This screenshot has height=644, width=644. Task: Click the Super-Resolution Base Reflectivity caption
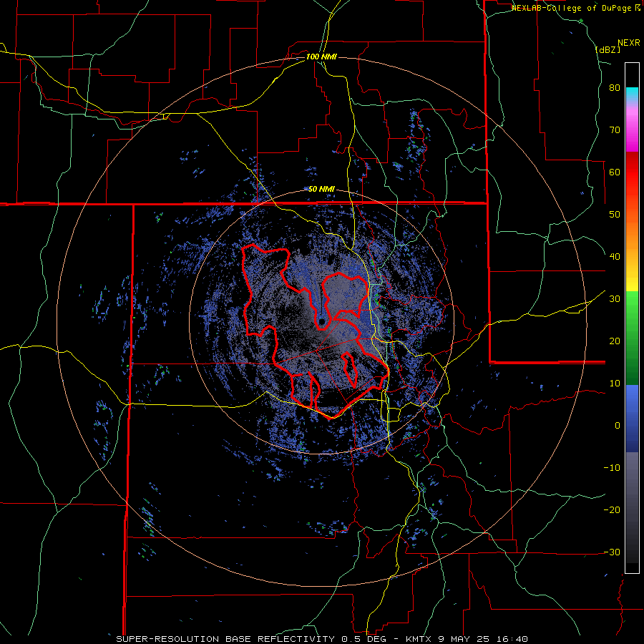pos(321,639)
